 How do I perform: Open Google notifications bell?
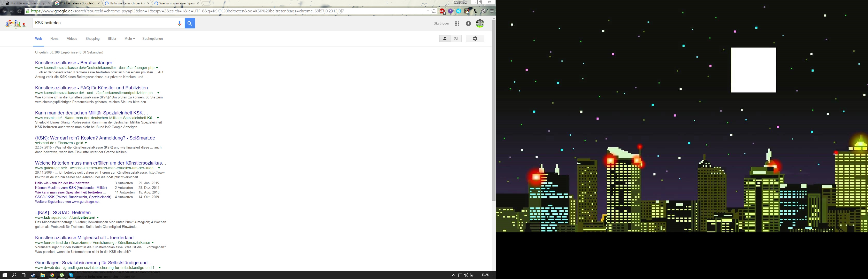click(468, 24)
